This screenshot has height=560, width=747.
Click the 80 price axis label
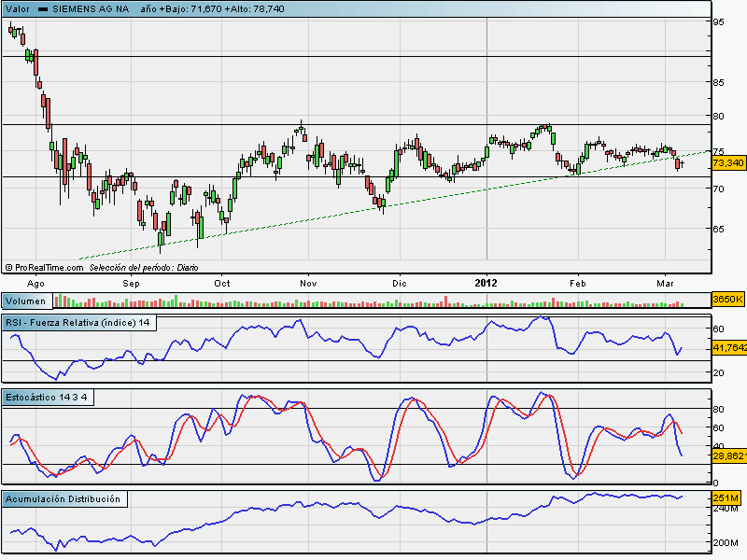(x=718, y=116)
